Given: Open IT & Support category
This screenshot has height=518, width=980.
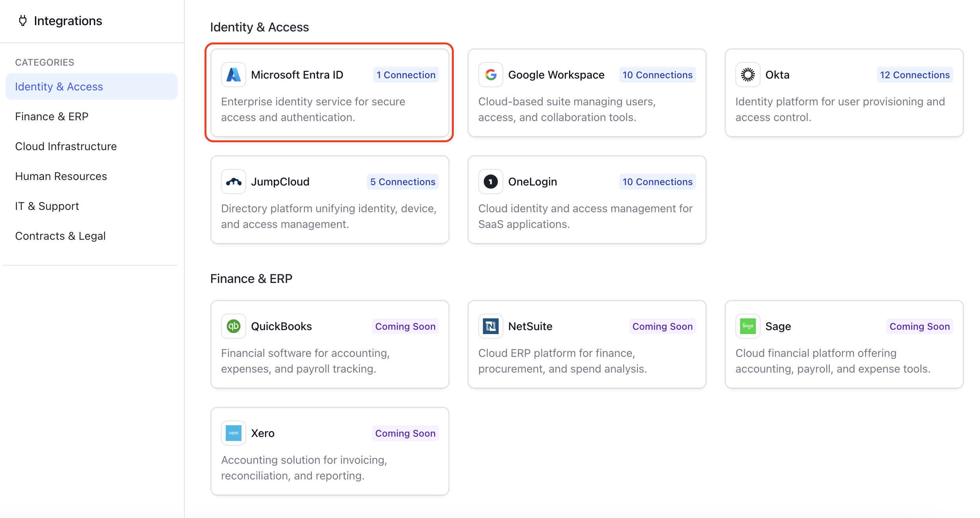Looking at the screenshot, I should (x=92, y=206).
